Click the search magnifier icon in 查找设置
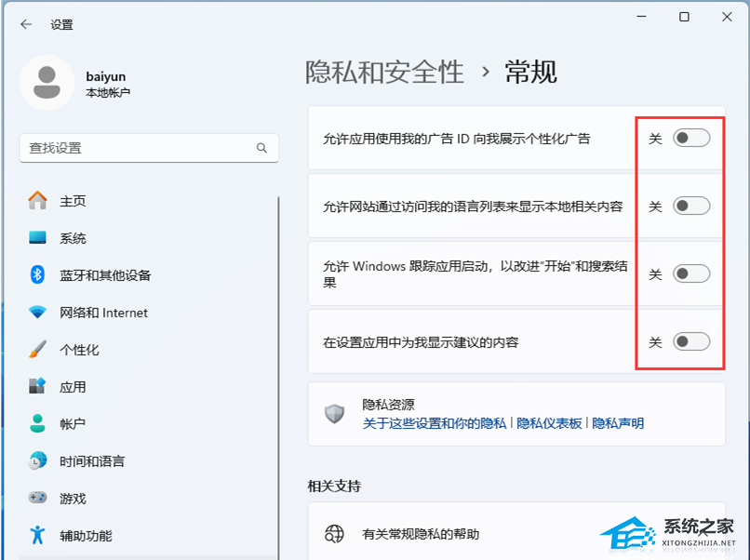Viewport: 750px width, 560px height. click(x=262, y=148)
